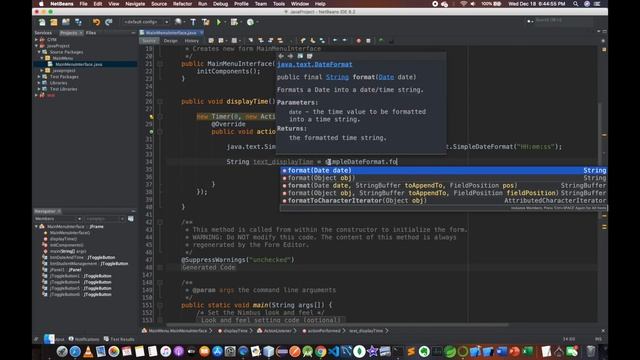Click the String link in the Javadoc popup
640x360 pixels.
[x=337, y=77]
